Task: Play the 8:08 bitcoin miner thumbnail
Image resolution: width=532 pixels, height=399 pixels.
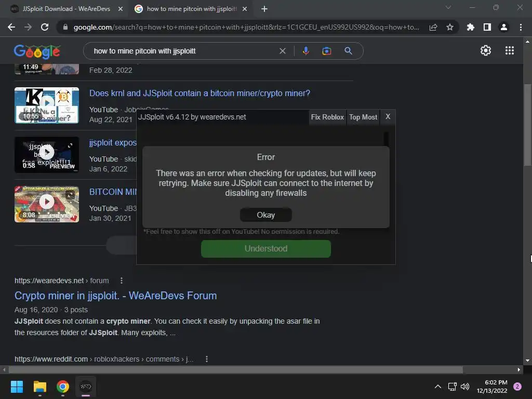Action: click(x=47, y=204)
